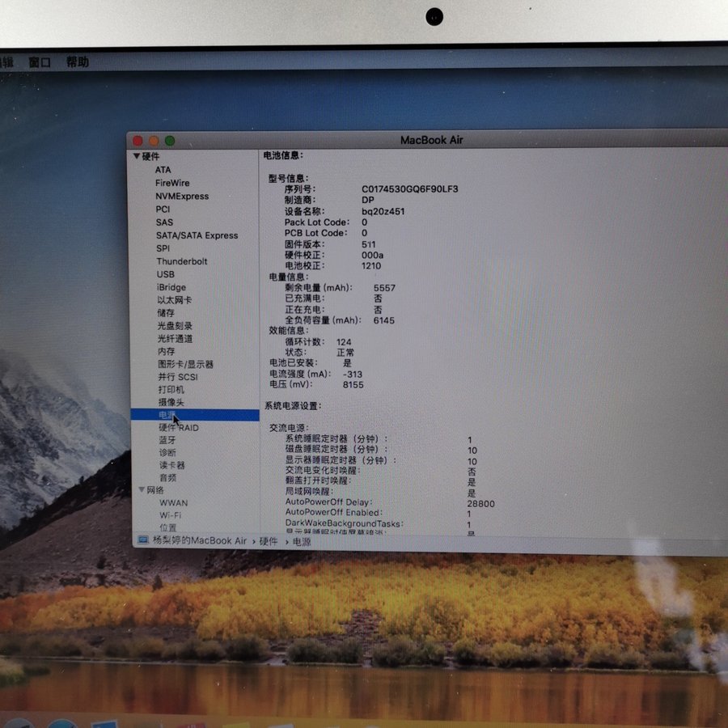Select USB in the hardware list

coord(166,274)
